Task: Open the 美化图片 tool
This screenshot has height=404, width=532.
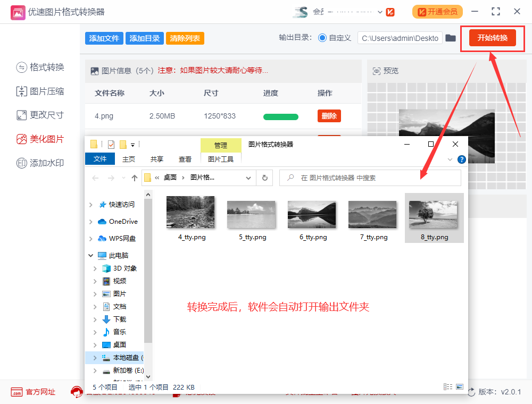Action: coord(40,139)
